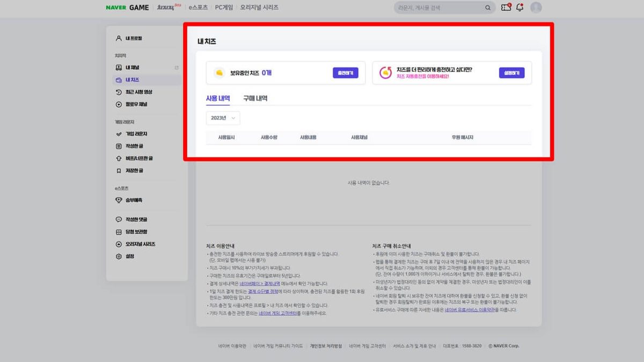Click the profile avatar in header
Viewport: 644px width, 362px height.
click(536, 8)
